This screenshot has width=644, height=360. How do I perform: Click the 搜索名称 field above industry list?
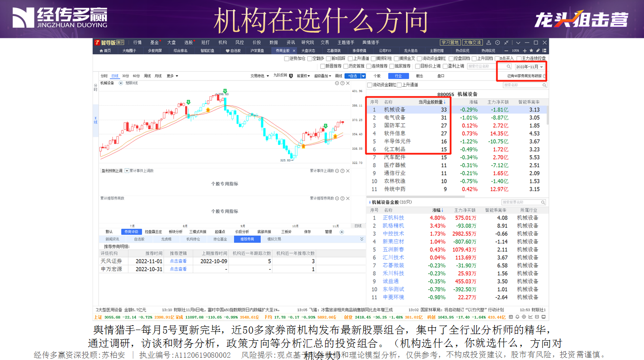(x=524, y=85)
